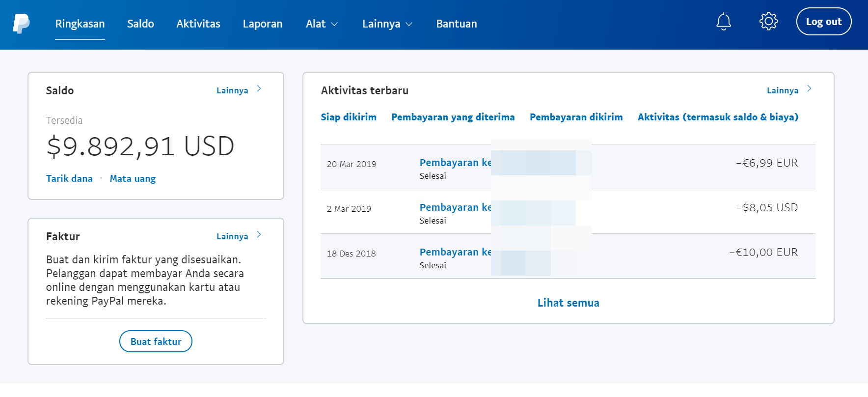
Task: Click chevron arrow in Faktur card
Action: click(x=259, y=235)
